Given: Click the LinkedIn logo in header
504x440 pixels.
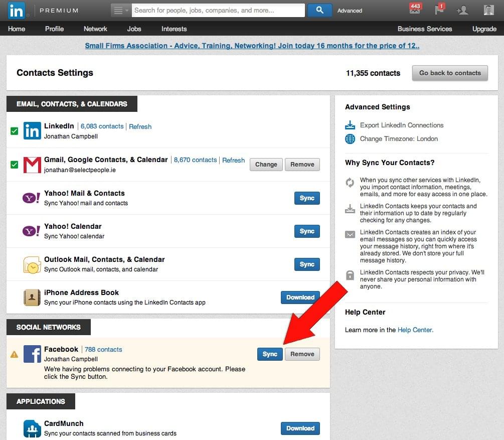Looking at the screenshot, I should coord(16,11).
